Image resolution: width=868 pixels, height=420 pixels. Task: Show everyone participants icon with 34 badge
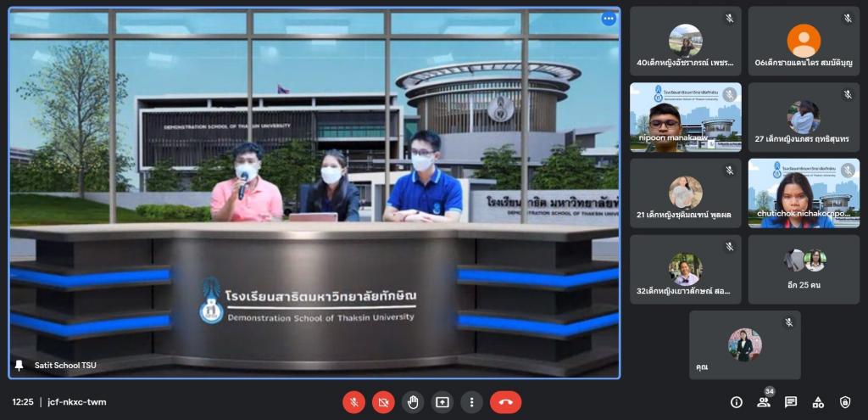pos(764,402)
